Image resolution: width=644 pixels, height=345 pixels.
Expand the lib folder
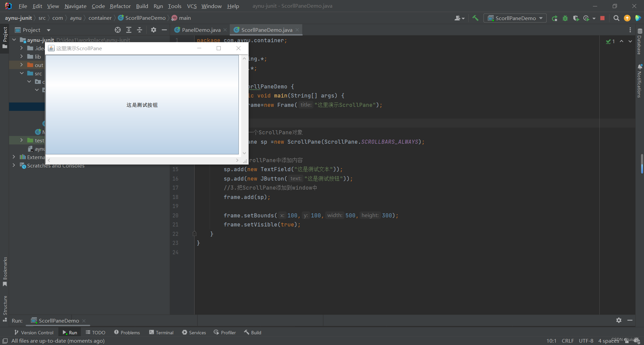click(21, 56)
